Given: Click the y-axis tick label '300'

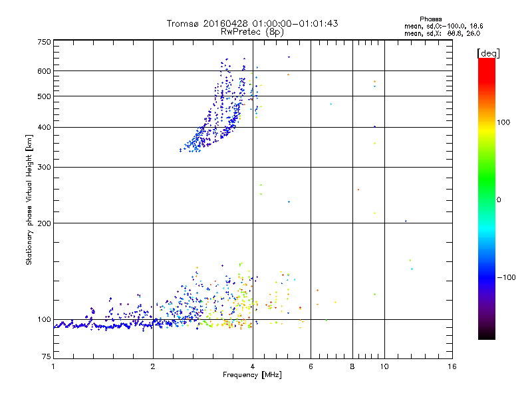Looking at the screenshot, I should pyautogui.click(x=44, y=168).
